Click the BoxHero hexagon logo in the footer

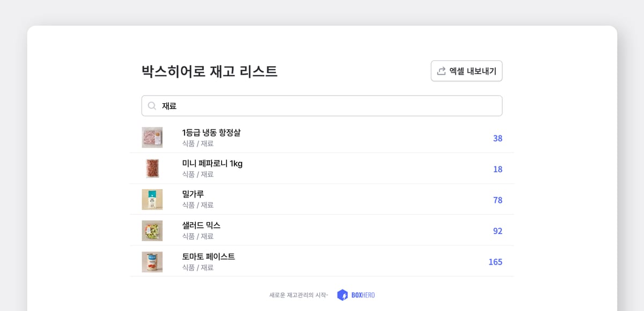click(342, 294)
